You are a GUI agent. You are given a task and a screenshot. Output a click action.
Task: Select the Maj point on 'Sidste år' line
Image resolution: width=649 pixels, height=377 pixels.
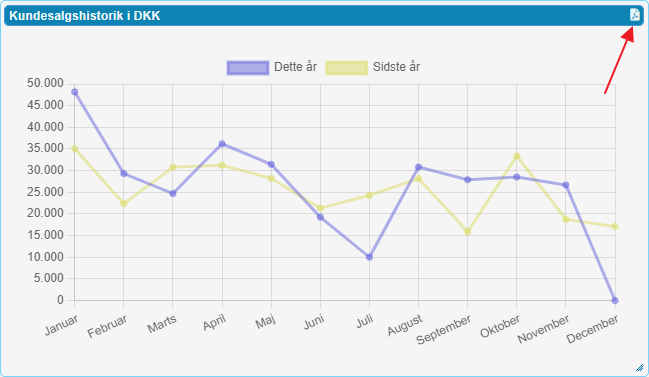(x=271, y=178)
